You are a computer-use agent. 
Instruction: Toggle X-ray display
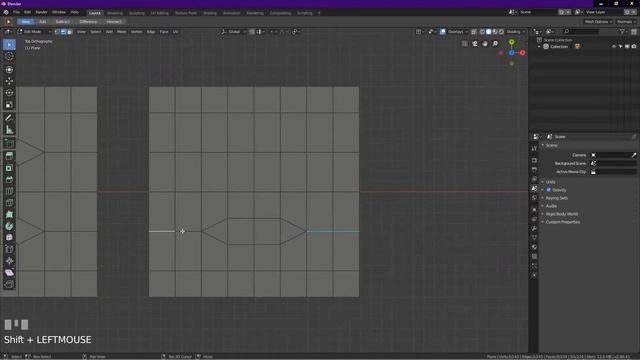coord(474,31)
